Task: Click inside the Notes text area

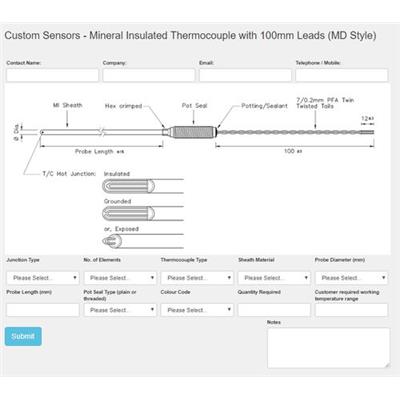Action: (328, 348)
